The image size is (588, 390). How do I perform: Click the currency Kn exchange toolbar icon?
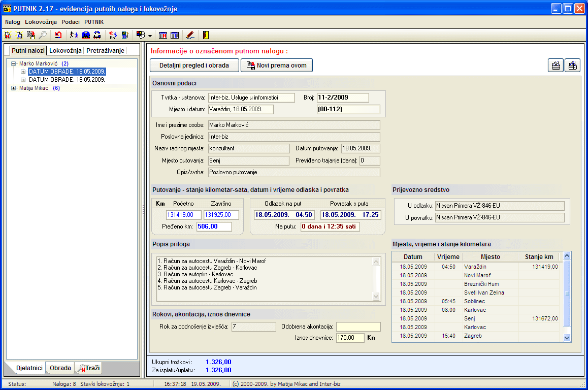click(113, 36)
